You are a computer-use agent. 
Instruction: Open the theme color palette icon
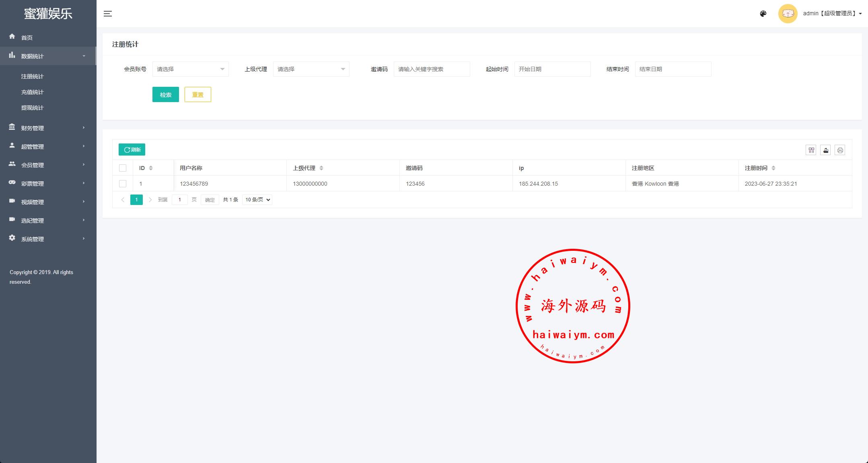pyautogui.click(x=763, y=14)
